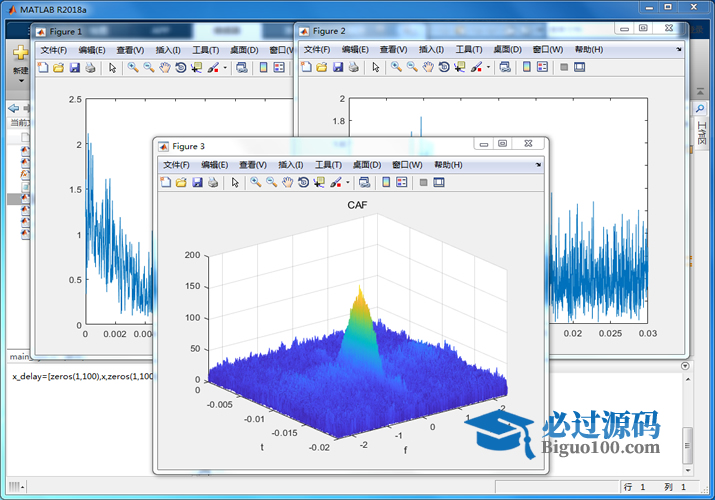Toggle Edit Plot arrow in Figure 3
Viewport: 715px width, 500px height.
[x=235, y=183]
